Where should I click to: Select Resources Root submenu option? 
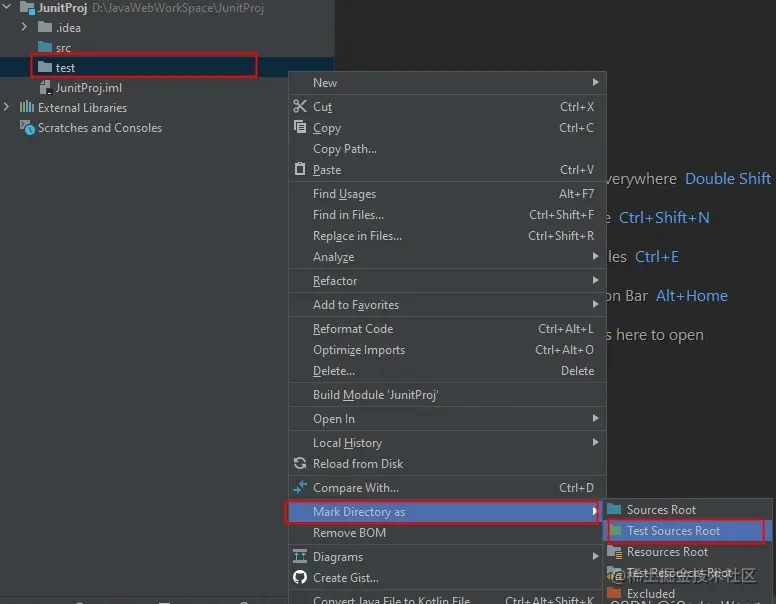pyautogui.click(x=688, y=552)
